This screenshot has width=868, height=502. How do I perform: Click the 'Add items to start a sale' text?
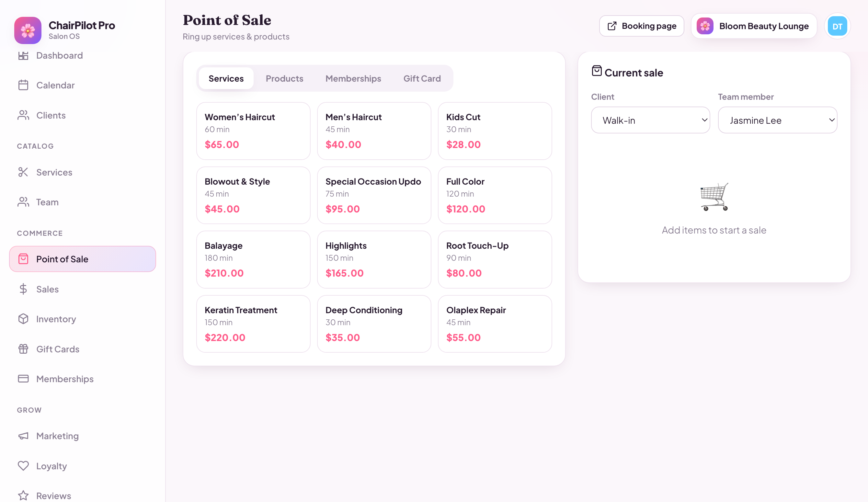(714, 230)
